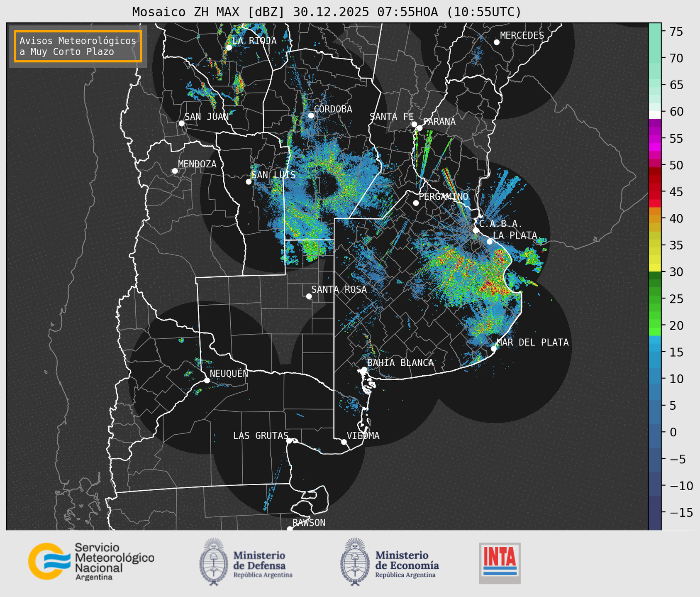The height and width of the screenshot is (597, 700).
Task: Select the MENDOZA city marker
Action: coord(175,171)
